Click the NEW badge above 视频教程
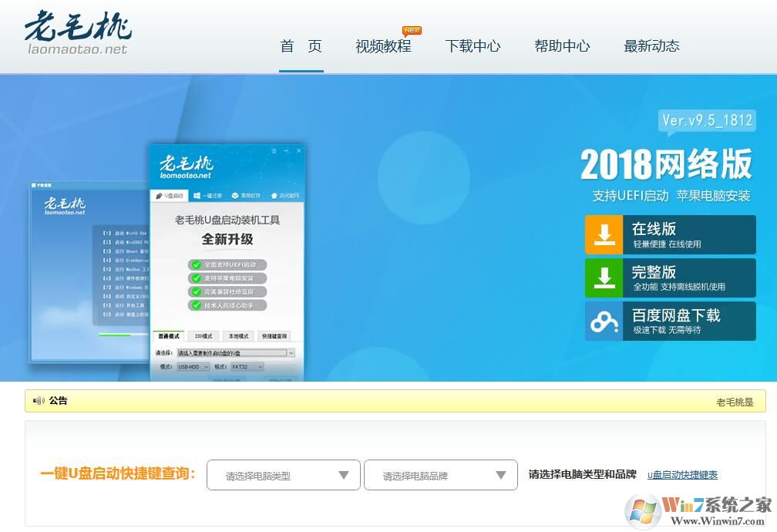777x532 pixels. tap(412, 31)
